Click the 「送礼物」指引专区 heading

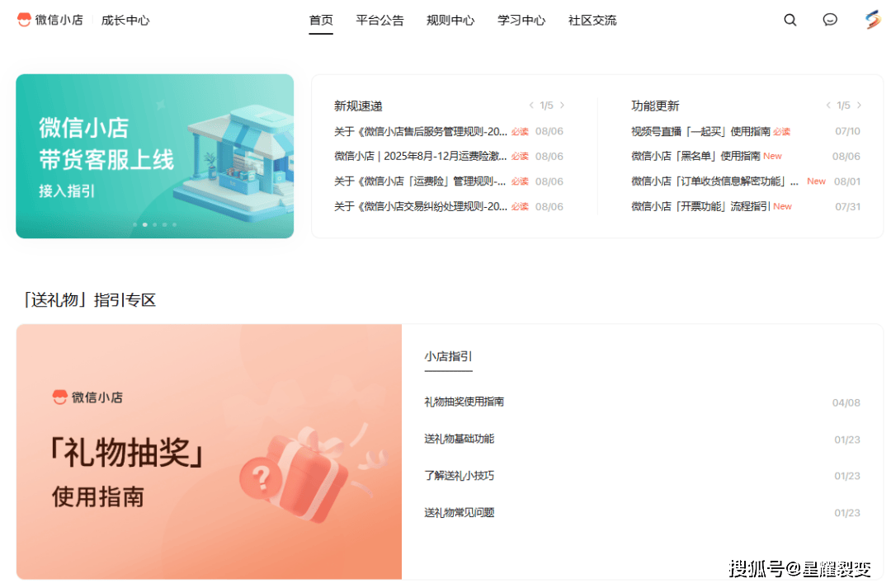pos(89,299)
